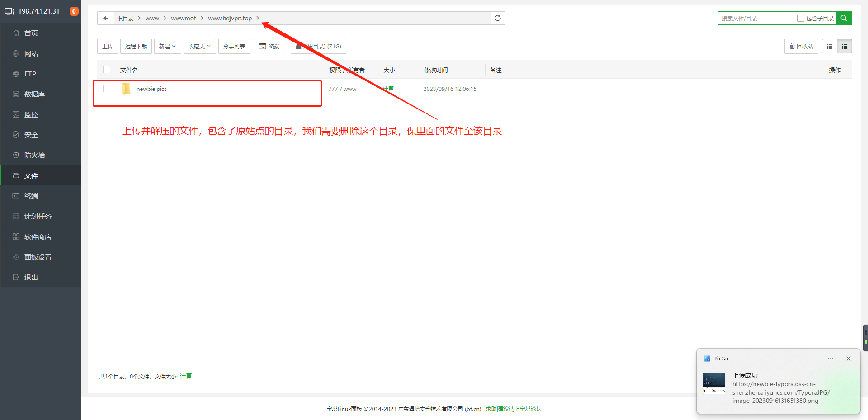Click the 面板设置 gear icon
The height and width of the screenshot is (420, 868).
(16, 257)
